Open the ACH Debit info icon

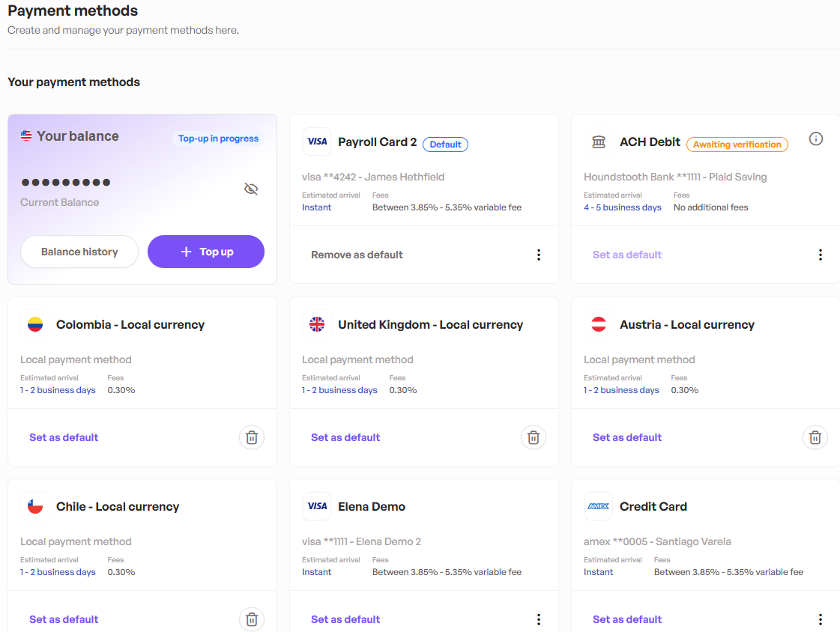815,139
